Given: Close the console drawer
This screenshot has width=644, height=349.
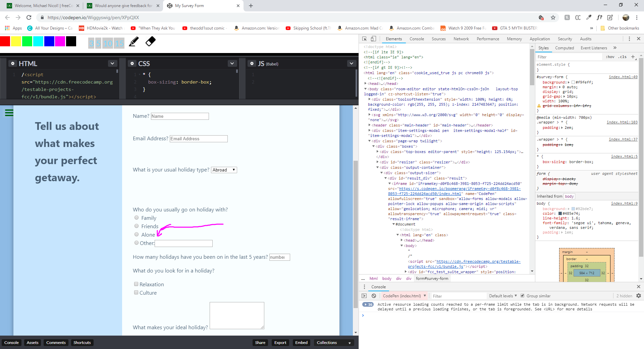Looking at the screenshot, I should 639,287.
